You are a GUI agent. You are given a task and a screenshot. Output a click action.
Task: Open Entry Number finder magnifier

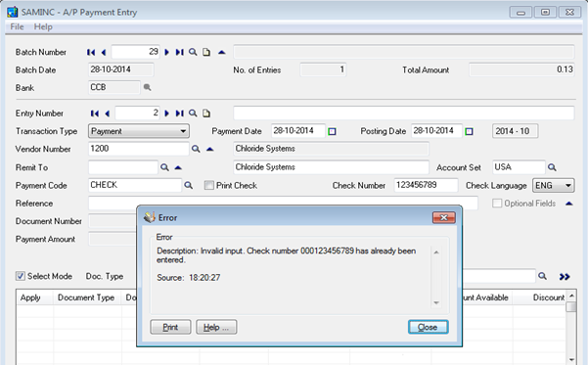point(193,114)
